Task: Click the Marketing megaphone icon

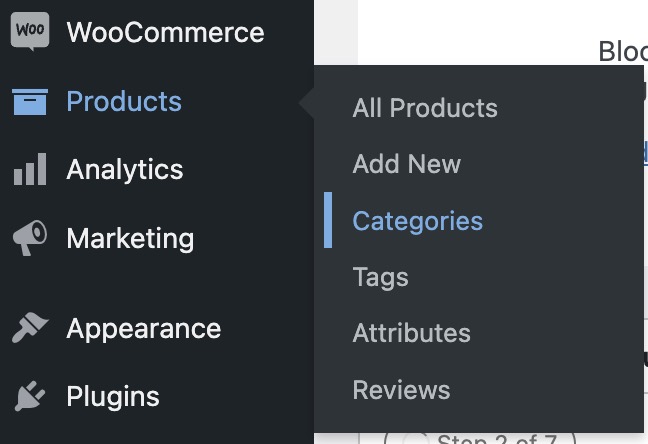Action: pyautogui.click(x=30, y=238)
